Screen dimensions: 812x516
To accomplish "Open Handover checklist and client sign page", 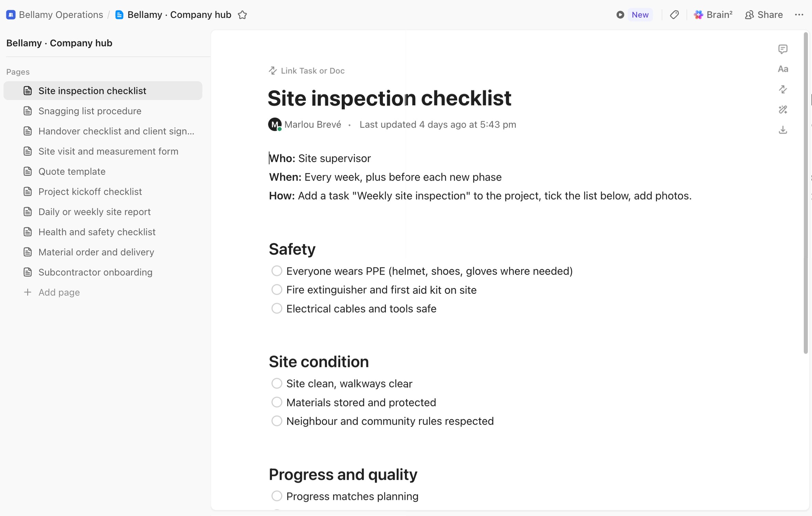I will [x=103, y=131].
